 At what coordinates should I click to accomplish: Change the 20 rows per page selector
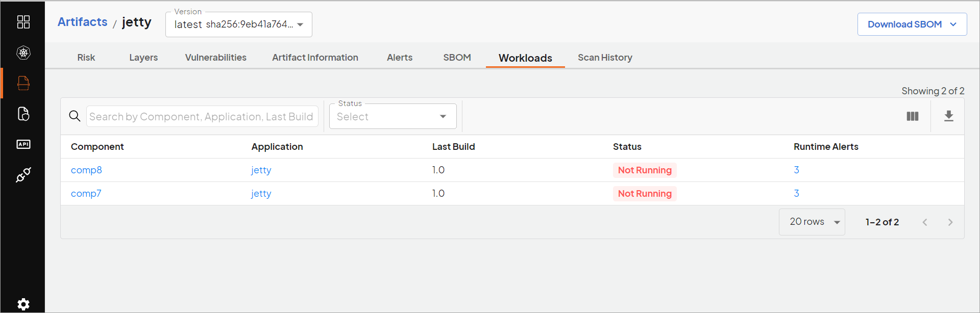(x=812, y=222)
